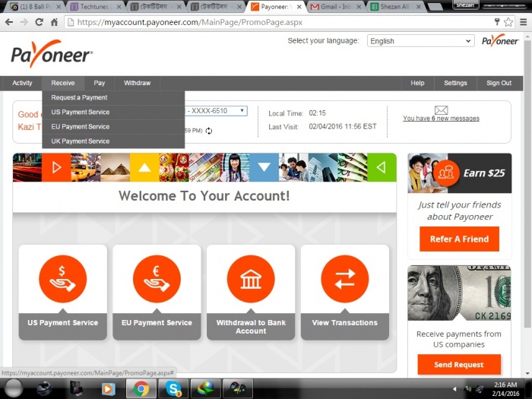Open Skype from the taskbar
Screen dimensions: 532x399
[x=173, y=388]
